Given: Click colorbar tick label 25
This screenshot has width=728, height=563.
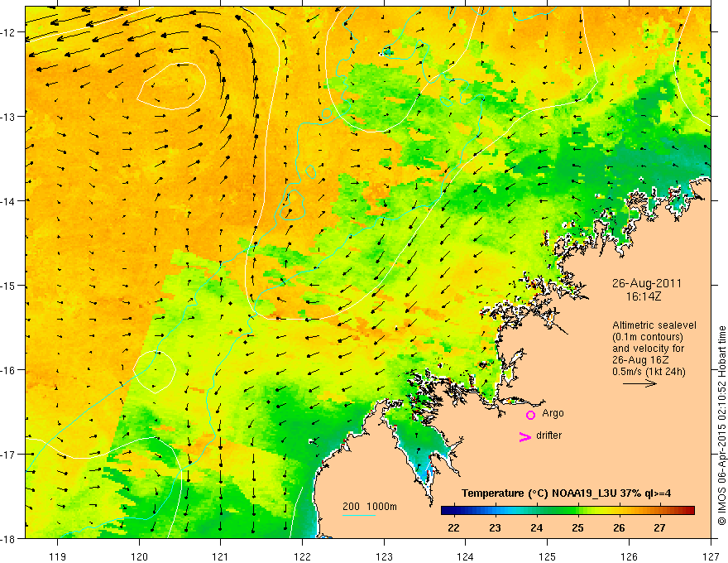Looking at the screenshot, I should 577,527.
